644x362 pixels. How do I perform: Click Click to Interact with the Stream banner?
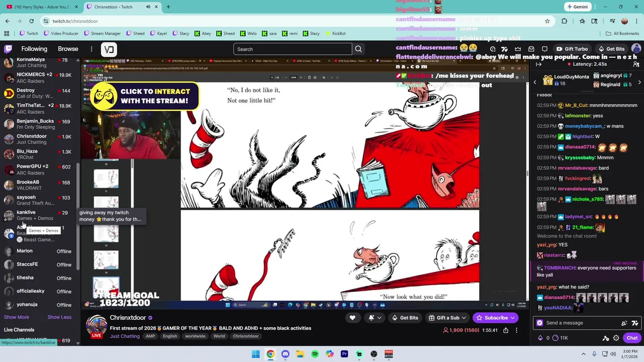coord(144,96)
